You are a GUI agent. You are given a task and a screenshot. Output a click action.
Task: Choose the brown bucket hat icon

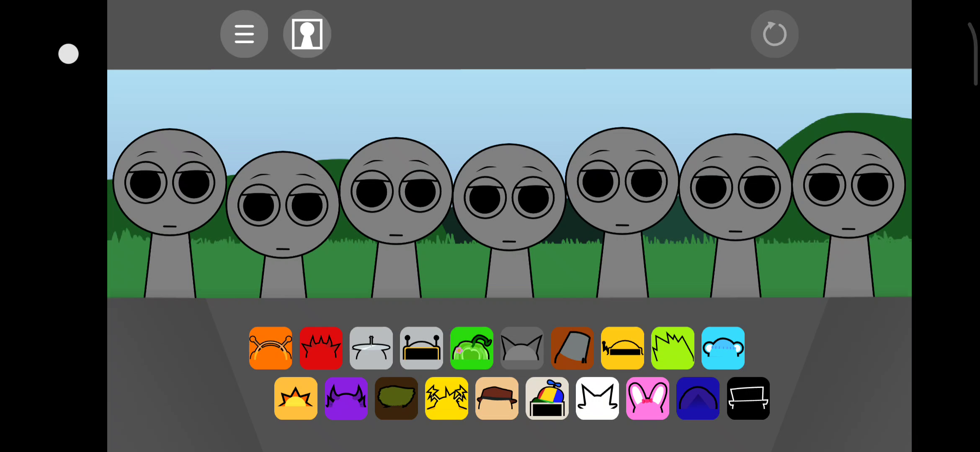click(572, 348)
